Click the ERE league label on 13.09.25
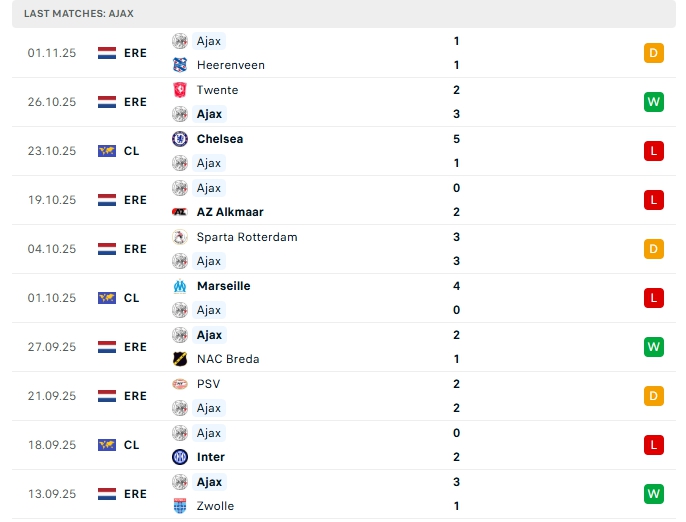Screen dimensions: 686x522 click(135, 494)
